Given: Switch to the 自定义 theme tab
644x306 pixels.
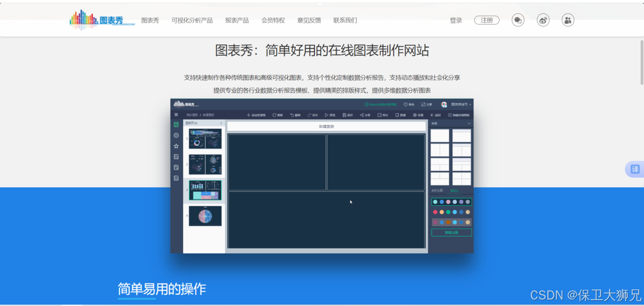Looking at the screenshot, I should point(454,191).
